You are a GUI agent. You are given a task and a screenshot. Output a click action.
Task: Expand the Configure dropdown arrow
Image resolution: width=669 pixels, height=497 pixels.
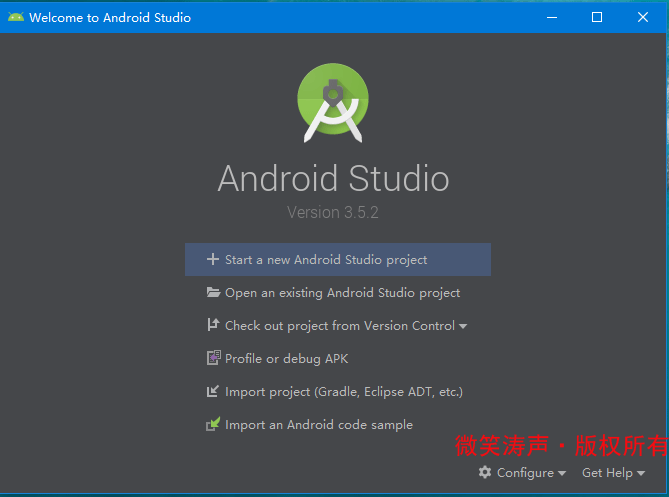coord(562,473)
